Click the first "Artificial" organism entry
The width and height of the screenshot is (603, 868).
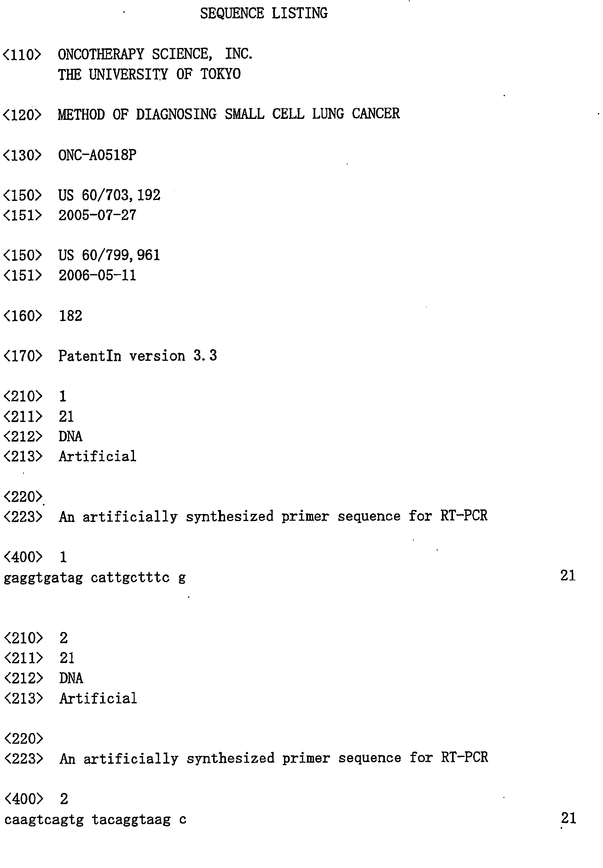pyautogui.click(x=97, y=456)
